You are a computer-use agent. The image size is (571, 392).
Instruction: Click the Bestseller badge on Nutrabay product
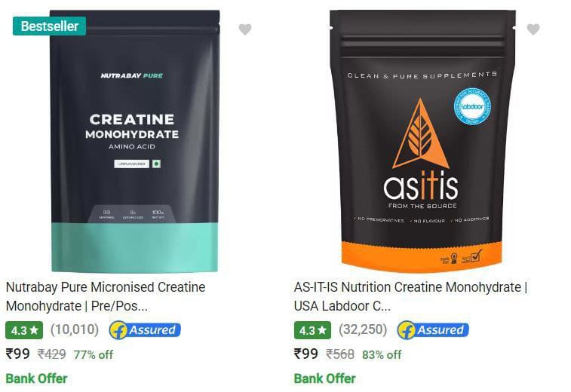point(50,26)
